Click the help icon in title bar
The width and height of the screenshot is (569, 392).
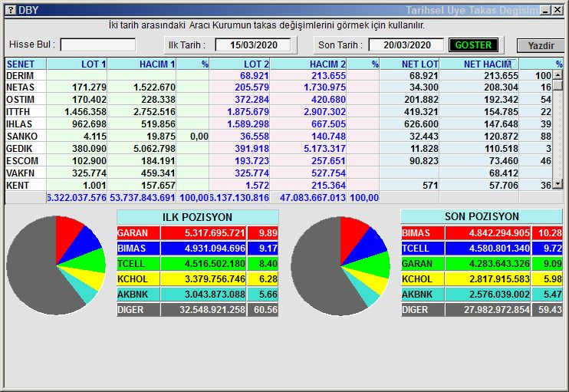point(11,10)
